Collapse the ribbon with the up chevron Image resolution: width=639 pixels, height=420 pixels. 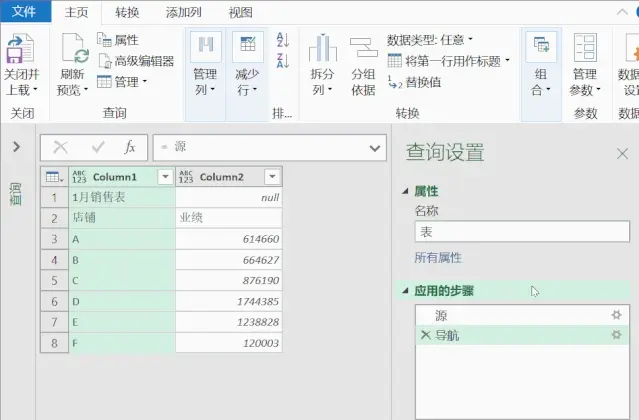(x=622, y=12)
